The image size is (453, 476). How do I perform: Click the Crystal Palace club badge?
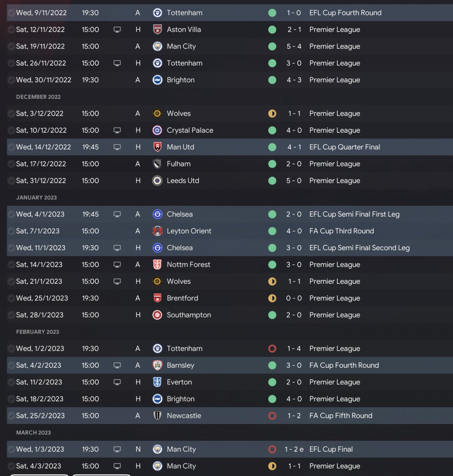pyautogui.click(x=157, y=130)
